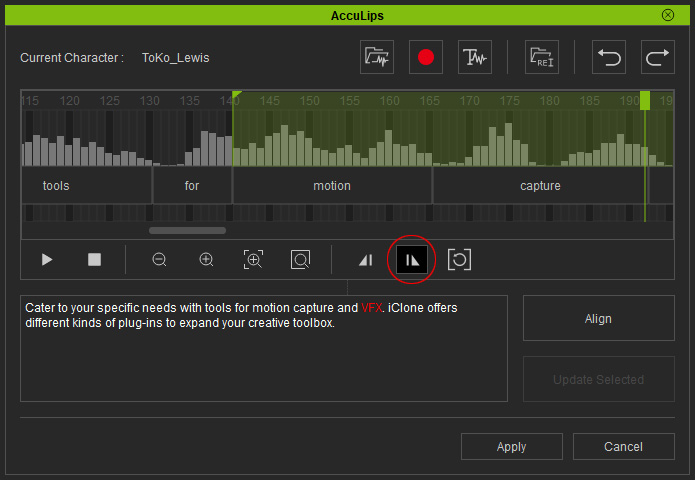Click the zoom to selection icon

(x=253, y=260)
